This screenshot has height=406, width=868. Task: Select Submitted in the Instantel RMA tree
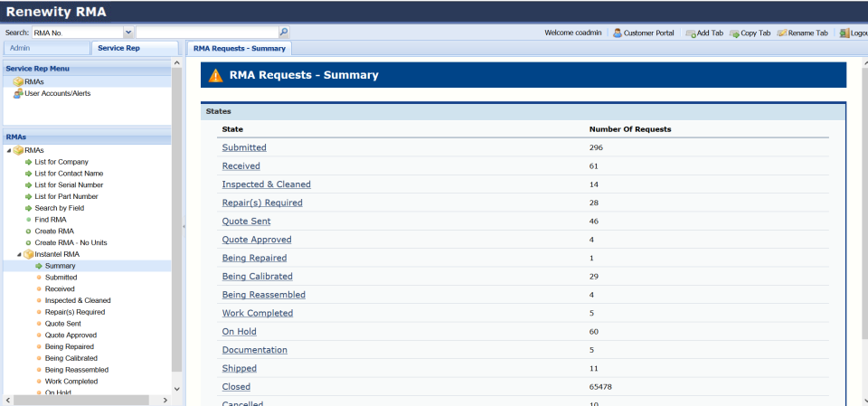(x=61, y=278)
